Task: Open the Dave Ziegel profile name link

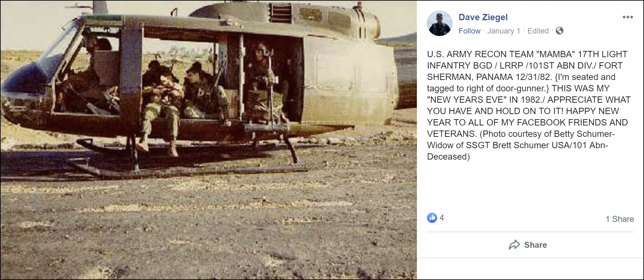Action: click(x=483, y=17)
